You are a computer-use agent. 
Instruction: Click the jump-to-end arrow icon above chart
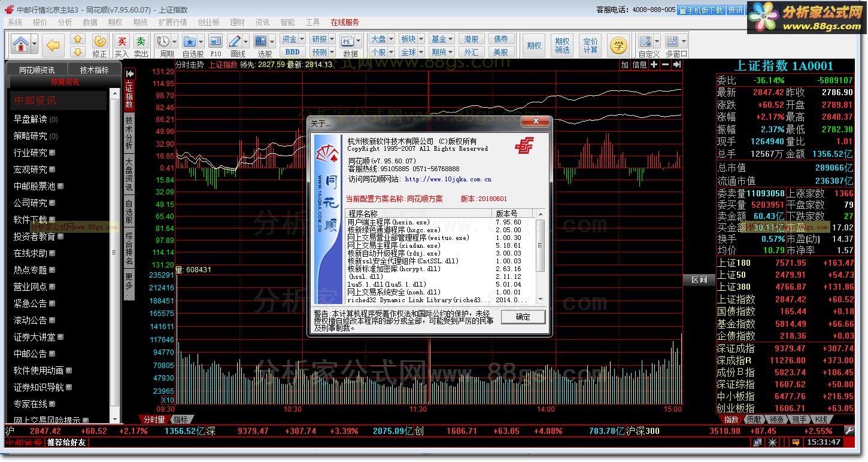tap(677, 65)
